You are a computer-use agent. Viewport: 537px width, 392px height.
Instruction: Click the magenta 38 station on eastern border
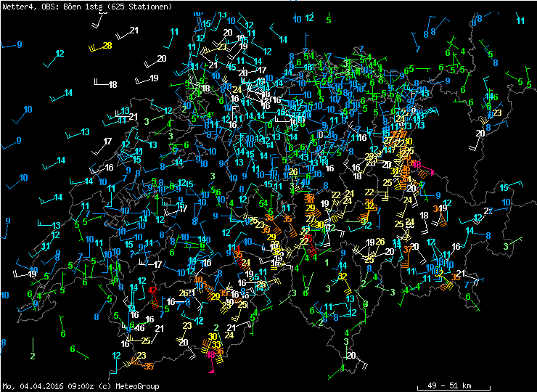[x=416, y=165]
